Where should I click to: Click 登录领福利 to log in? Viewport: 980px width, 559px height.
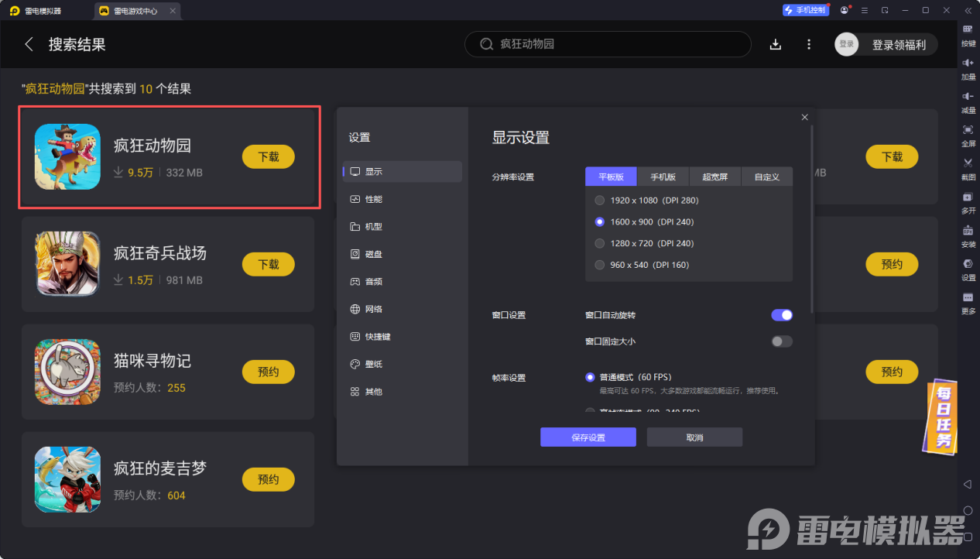(899, 45)
